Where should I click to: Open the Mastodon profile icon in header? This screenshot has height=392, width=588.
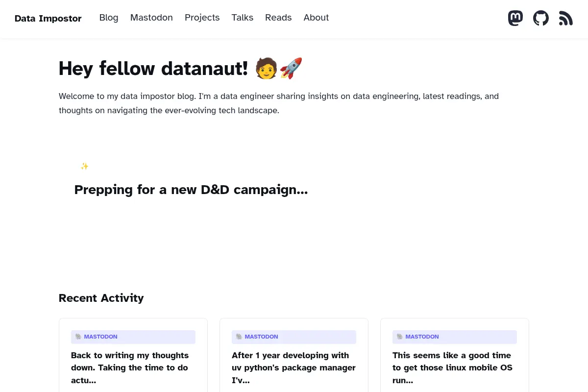coord(515,19)
